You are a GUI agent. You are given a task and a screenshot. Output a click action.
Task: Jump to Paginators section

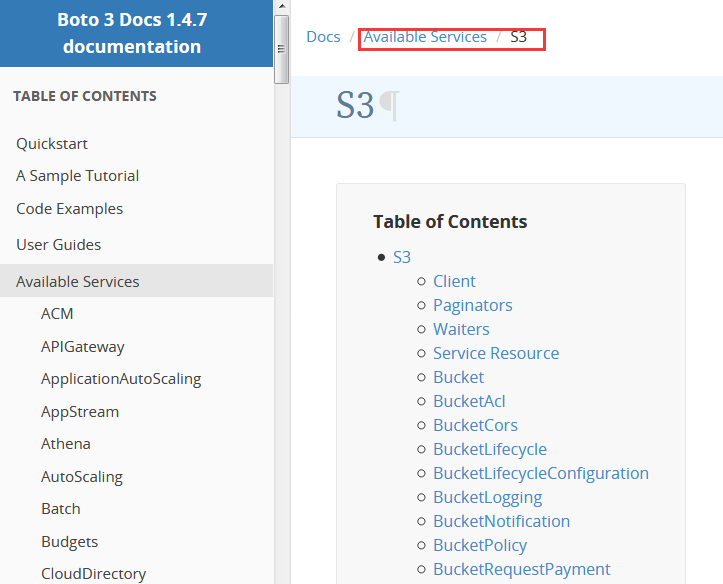pos(473,305)
